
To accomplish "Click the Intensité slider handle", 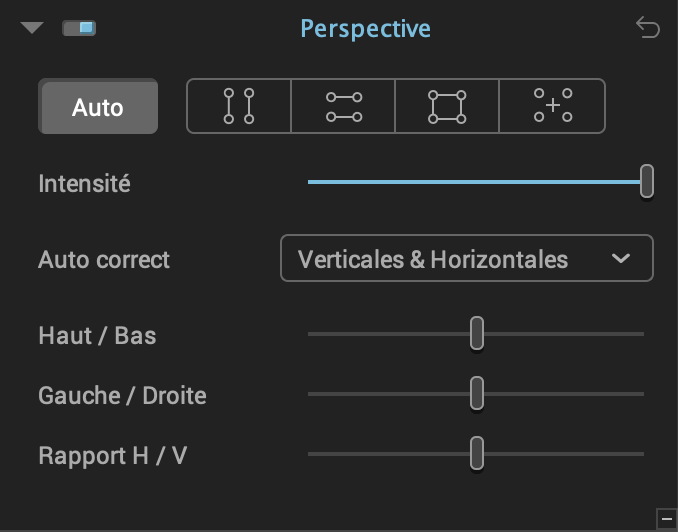I will (x=647, y=181).
